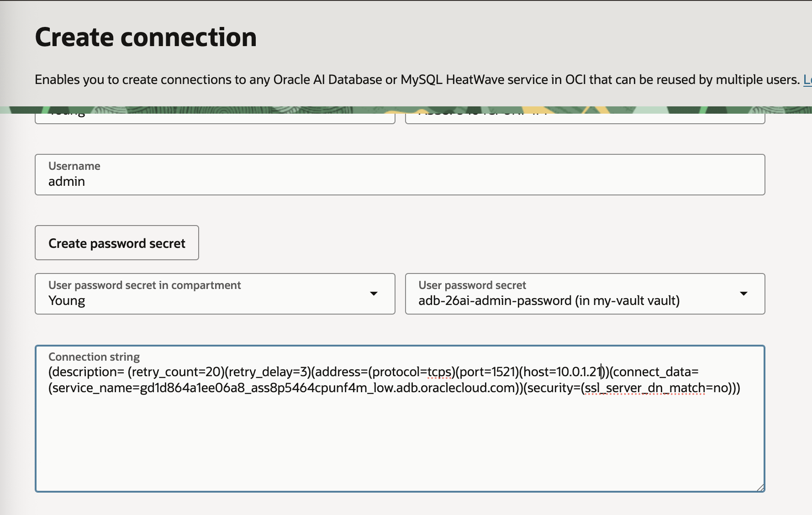Click the Connection string text area
Screen dimensions: 812x515
point(397,434)
